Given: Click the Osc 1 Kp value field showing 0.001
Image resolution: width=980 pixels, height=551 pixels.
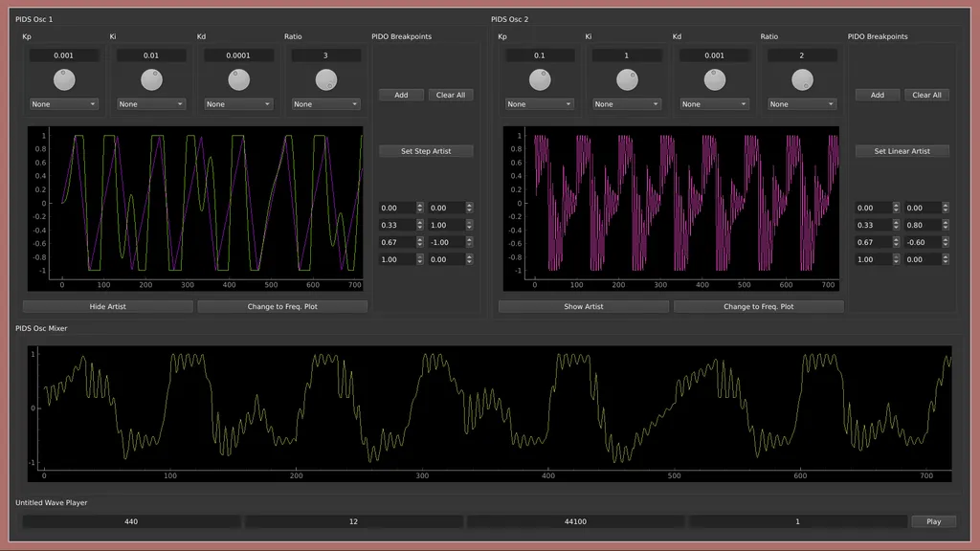Looking at the screenshot, I should point(64,55).
